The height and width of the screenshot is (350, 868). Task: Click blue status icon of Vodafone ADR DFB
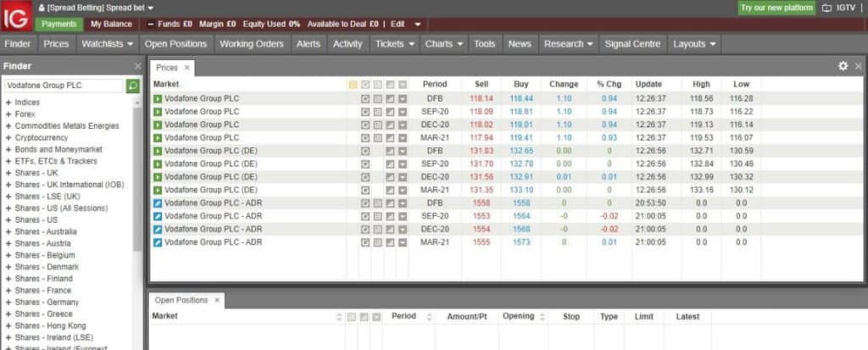click(157, 203)
